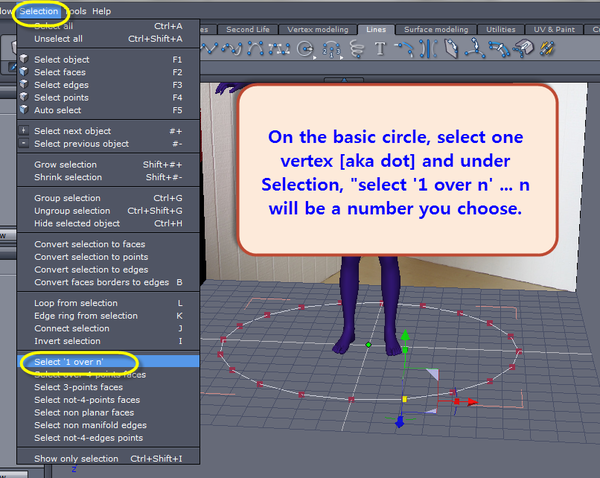The width and height of the screenshot is (600, 478).
Task: Choose Select non manifold edges
Action: [108, 425]
